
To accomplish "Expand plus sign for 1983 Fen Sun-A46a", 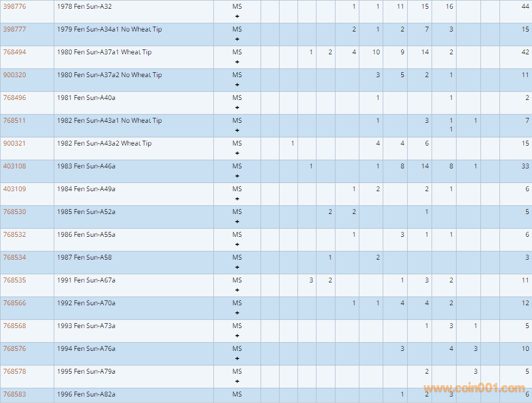I will coord(237,176).
